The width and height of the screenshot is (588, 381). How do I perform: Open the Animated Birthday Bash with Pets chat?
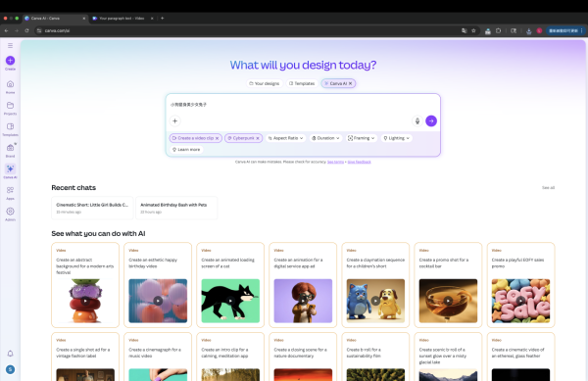coord(176,208)
